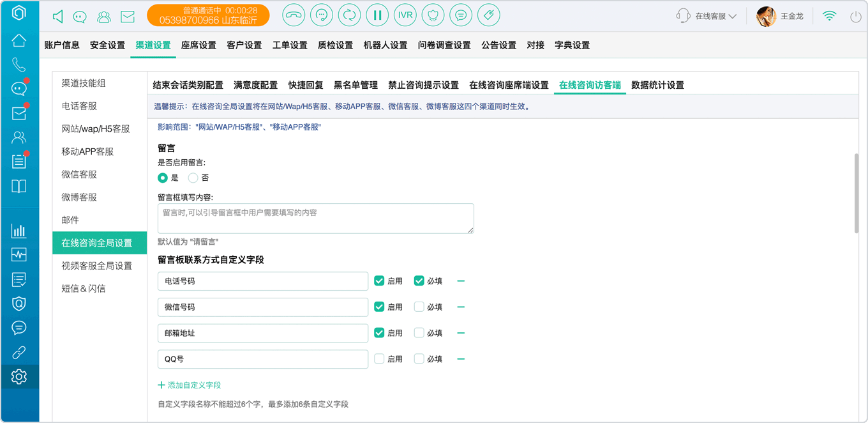
Task: Open the 坐席设置 menu tab
Action: [x=198, y=45]
